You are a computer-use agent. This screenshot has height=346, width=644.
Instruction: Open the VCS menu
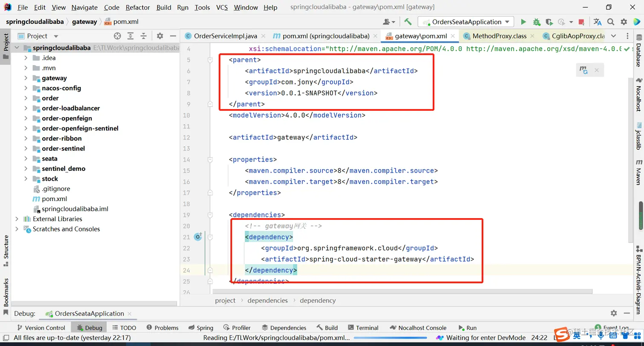[222, 7]
